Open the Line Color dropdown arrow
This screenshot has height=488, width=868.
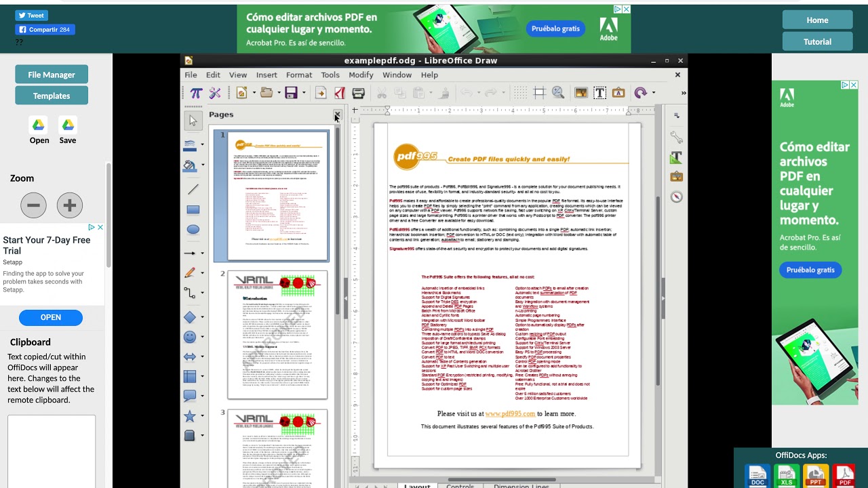(202, 145)
